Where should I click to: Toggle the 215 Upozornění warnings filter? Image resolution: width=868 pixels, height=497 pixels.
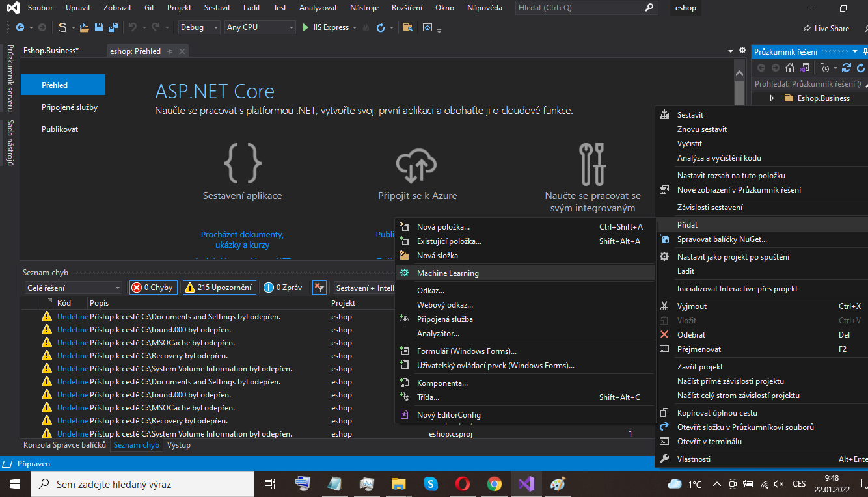coord(218,288)
